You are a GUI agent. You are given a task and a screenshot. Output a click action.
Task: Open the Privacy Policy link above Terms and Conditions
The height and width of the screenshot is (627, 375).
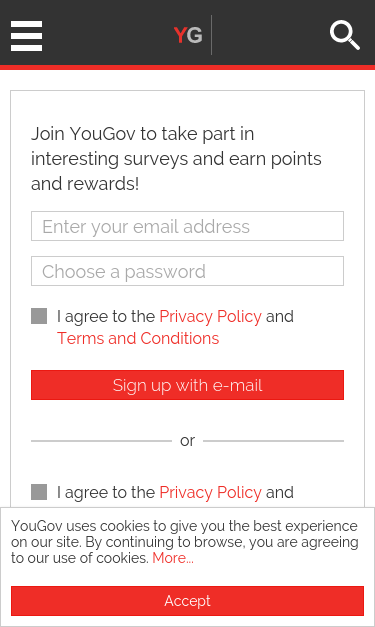(210, 316)
